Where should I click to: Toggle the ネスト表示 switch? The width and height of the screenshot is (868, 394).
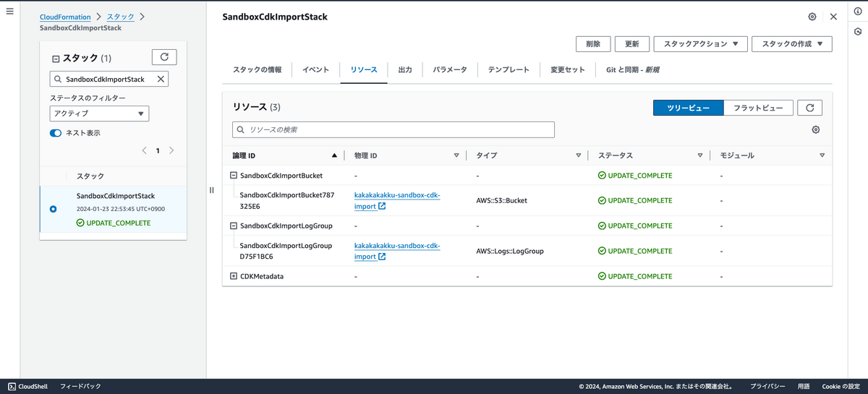(56, 133)
